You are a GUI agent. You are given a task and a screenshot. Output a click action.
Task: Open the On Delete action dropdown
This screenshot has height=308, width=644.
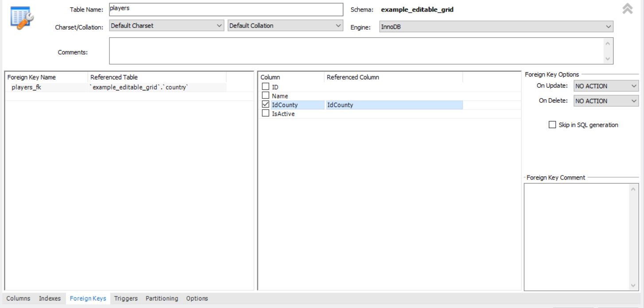605,101
